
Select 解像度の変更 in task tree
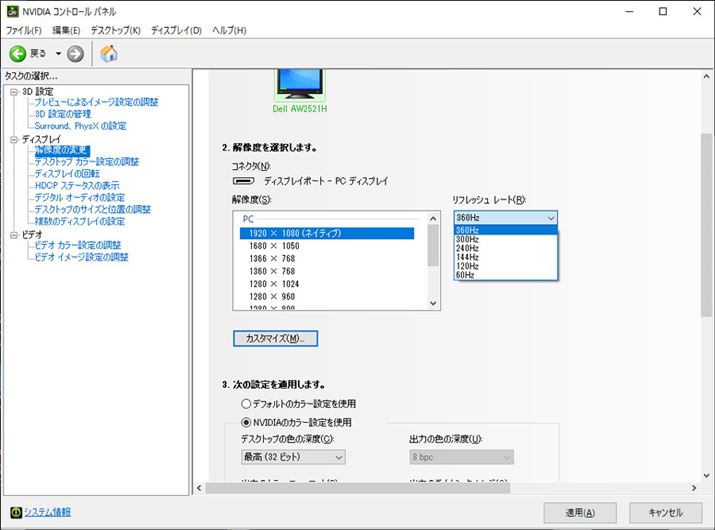[x=62, y=150]
